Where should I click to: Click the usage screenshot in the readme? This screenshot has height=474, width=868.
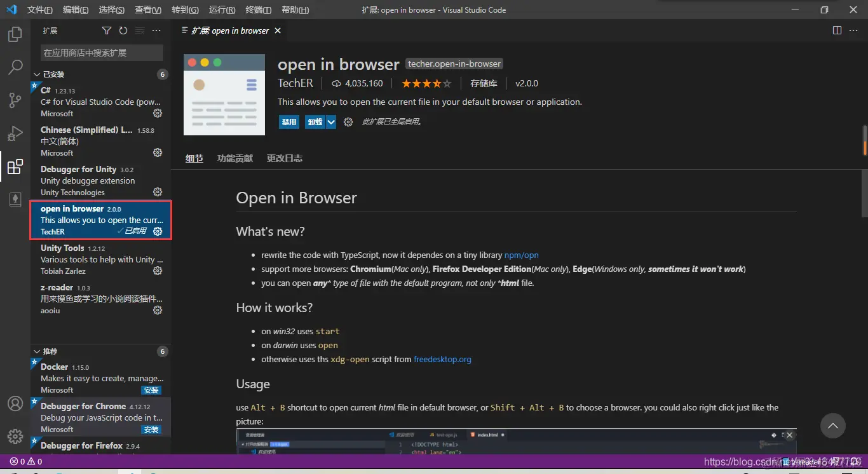[x=516, y=442]
